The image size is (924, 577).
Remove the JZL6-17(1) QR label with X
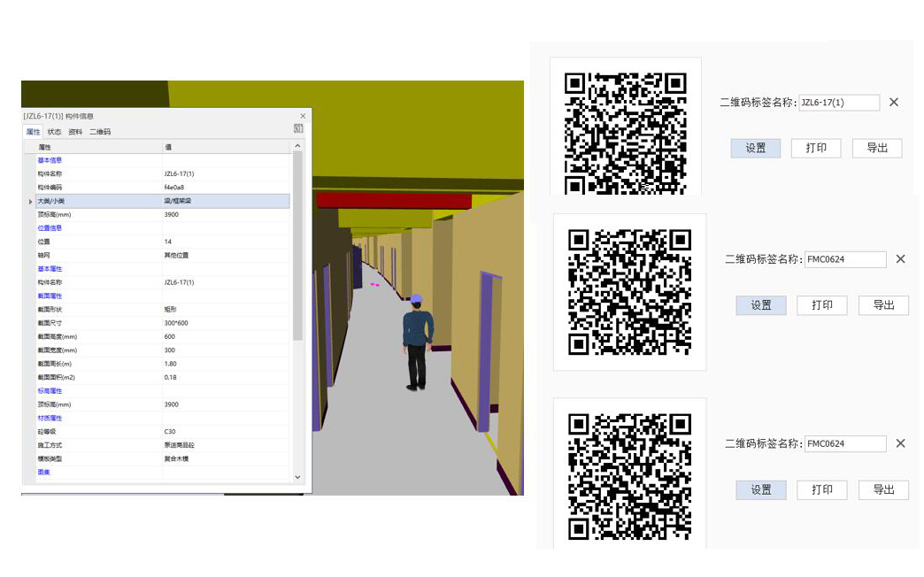click(893, 102)
